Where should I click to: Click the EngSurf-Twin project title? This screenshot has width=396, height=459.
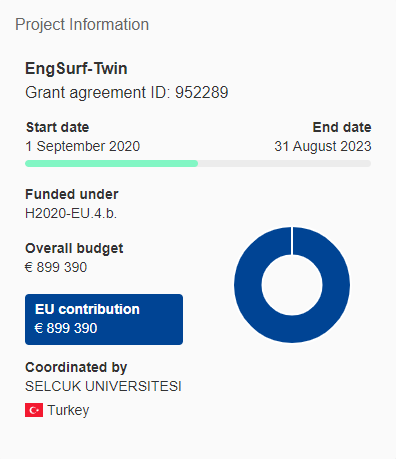pyautogui.click(x=76, y=69)
